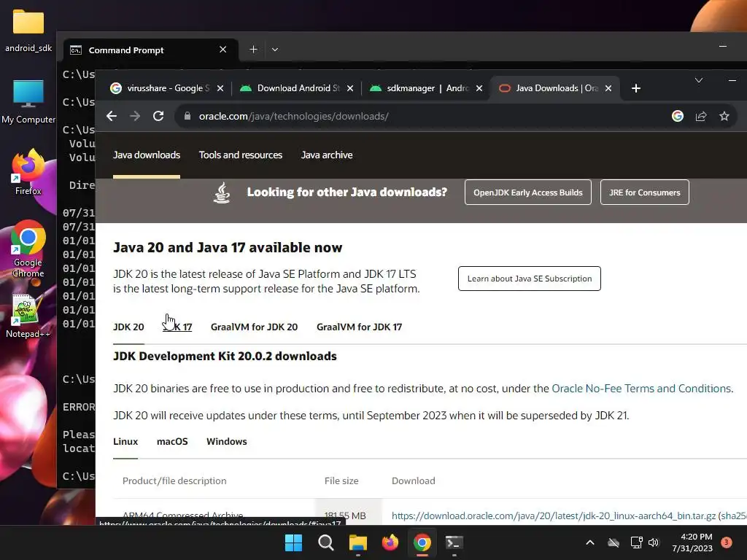Open Chrome tab search chevron
This screenshot has width=747, height=560.
click(x=698, y=80)
